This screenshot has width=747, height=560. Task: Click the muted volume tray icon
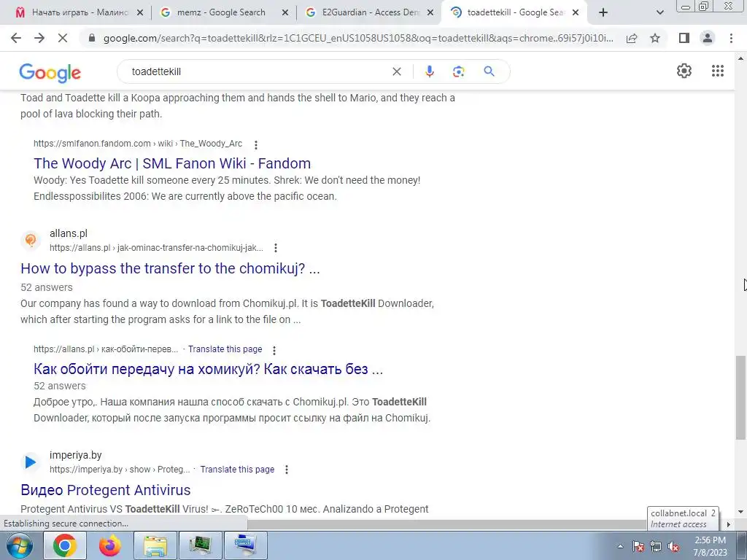[x=673, y=547]
